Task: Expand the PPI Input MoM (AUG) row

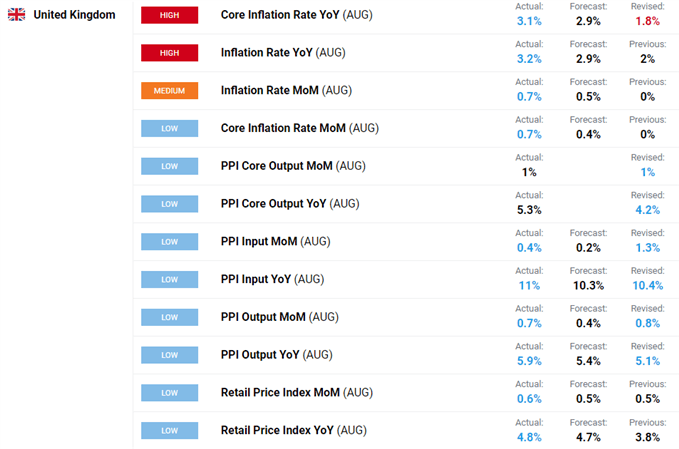Action: (275, 241)
